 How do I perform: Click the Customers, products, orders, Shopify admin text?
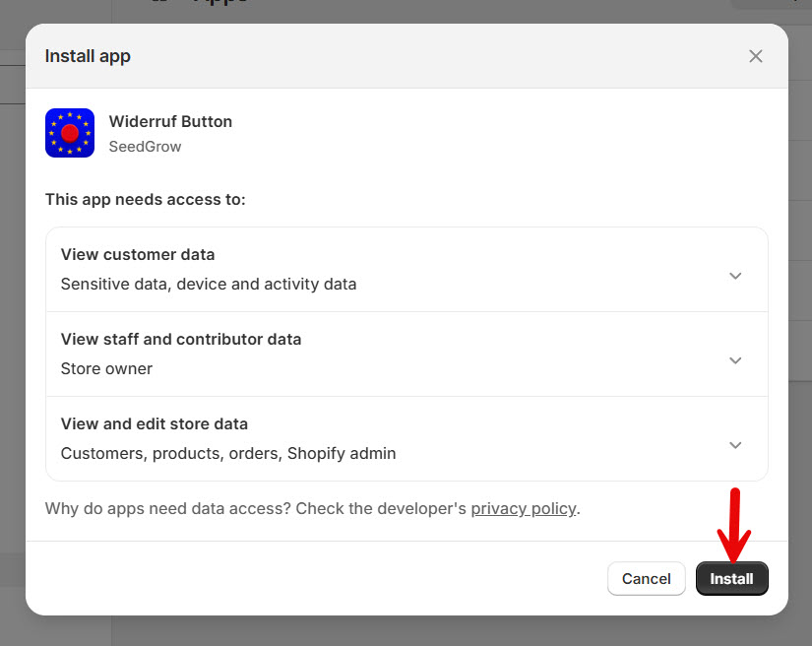[x=228, y=454]
